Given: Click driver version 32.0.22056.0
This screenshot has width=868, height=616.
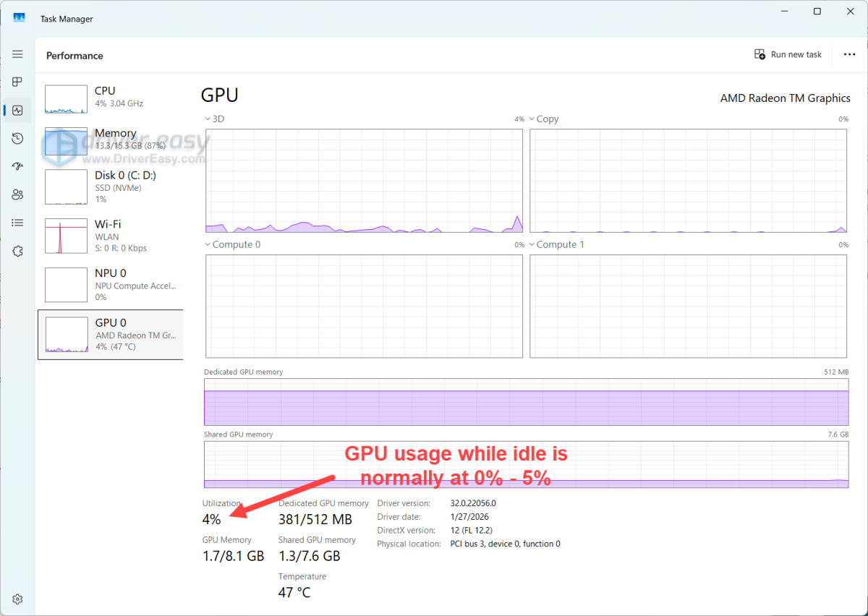Looking at the screenshot, I should [472, 503].
